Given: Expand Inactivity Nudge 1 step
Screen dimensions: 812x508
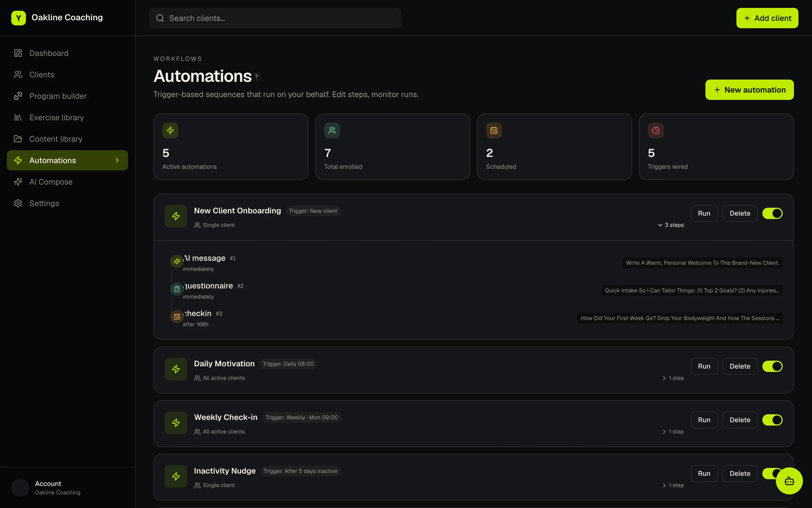Looking at the screenshot, I should 673,485.
